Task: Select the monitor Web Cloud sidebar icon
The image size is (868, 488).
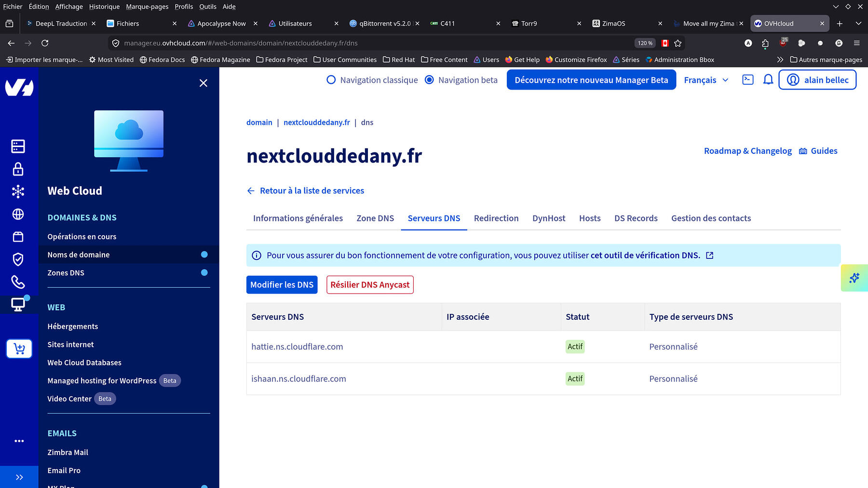Action: coord(18,305)
